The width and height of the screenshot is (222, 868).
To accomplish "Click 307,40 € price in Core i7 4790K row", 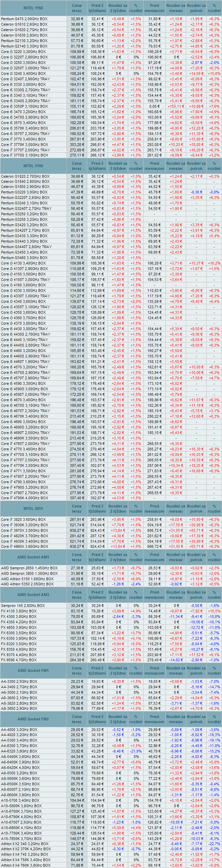I will (77, 498).
